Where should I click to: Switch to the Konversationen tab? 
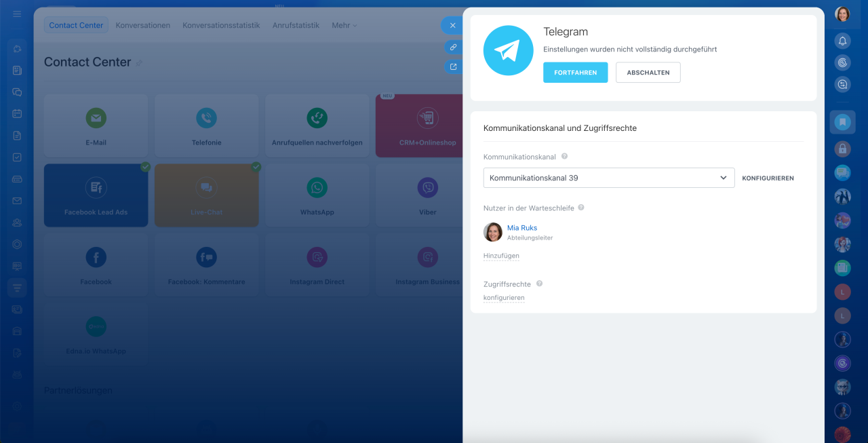pos(142,25)
